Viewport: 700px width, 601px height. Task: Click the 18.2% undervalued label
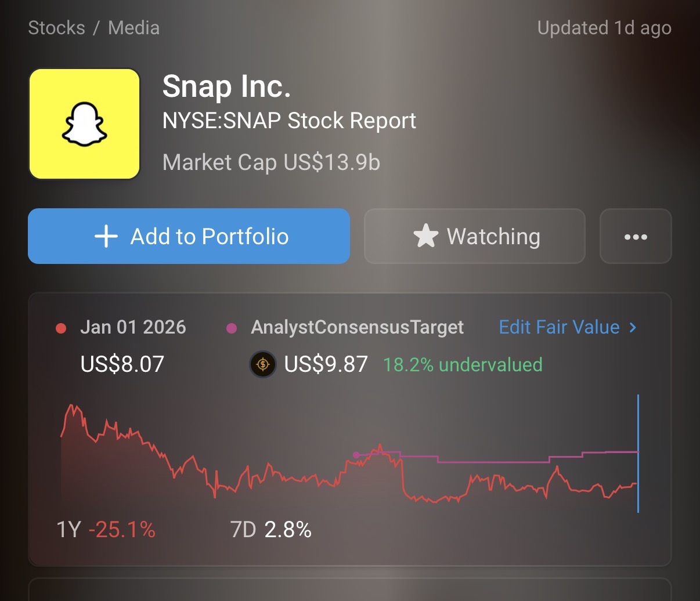463,365
